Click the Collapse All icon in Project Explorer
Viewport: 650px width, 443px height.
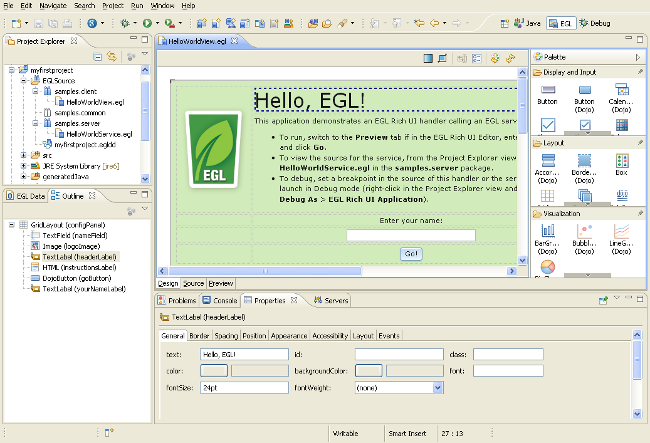(x=98, y=57)
